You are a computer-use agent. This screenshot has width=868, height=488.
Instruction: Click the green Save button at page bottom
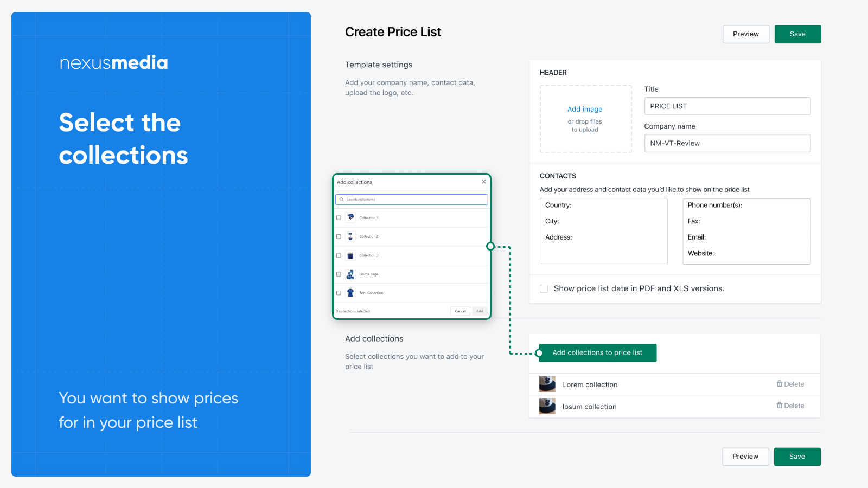[797, 457]
